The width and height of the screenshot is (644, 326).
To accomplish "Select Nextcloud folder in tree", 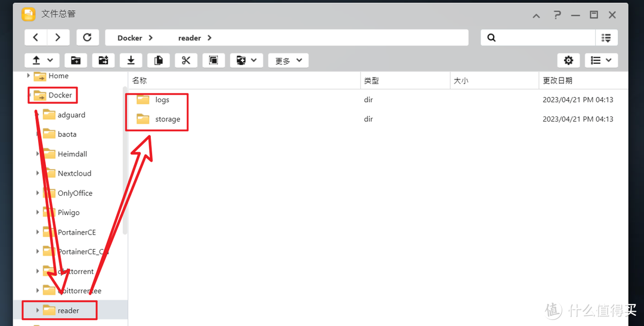I will [x=75, y=173].
